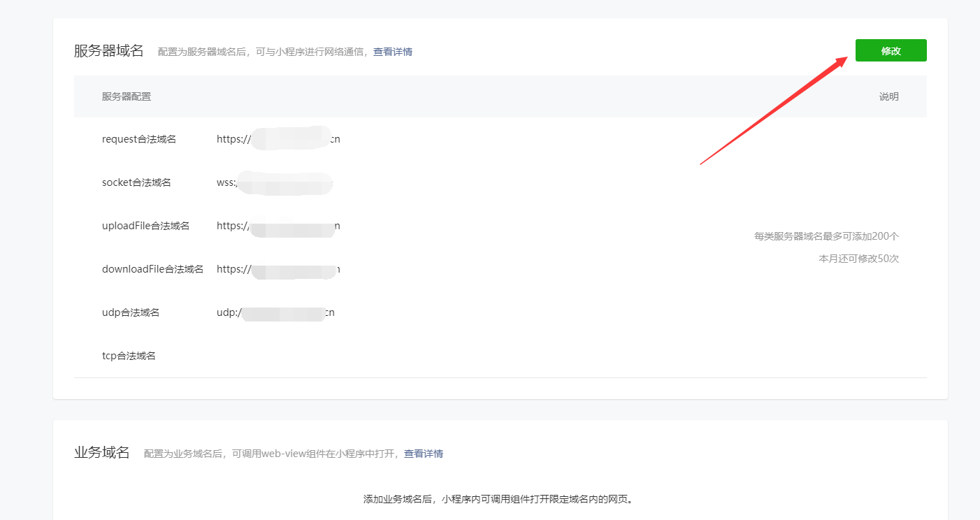Screen dimensions: 980x520
Task: Open 查看详情 link beside 业务域名
Action: (x=423, y=454)
